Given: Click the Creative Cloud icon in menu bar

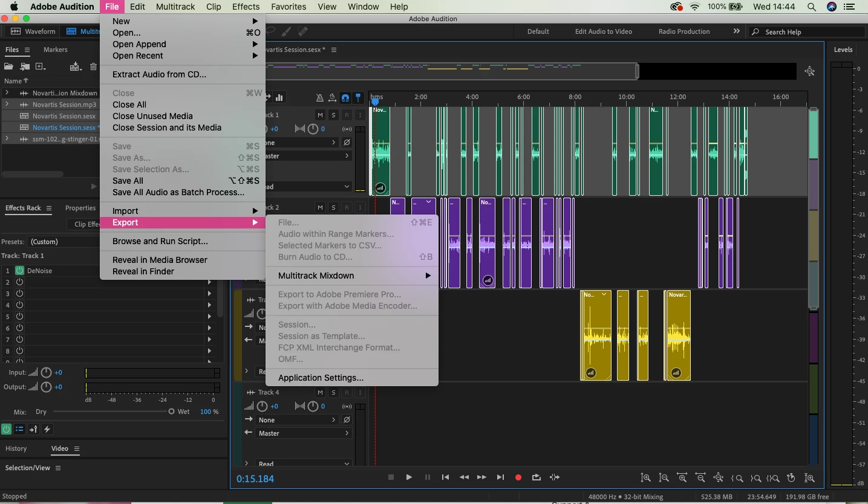Looking at the screenshot, I should point(676,7).
